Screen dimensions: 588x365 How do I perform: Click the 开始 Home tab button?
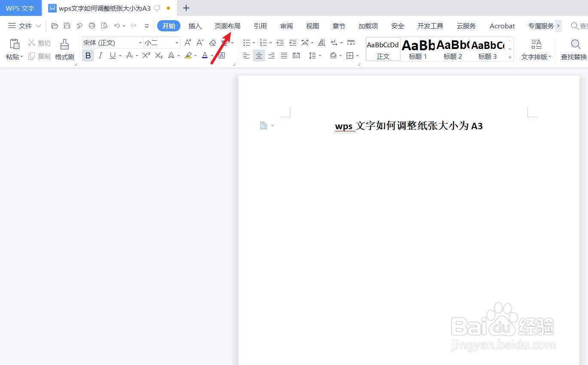coord(169,26)
